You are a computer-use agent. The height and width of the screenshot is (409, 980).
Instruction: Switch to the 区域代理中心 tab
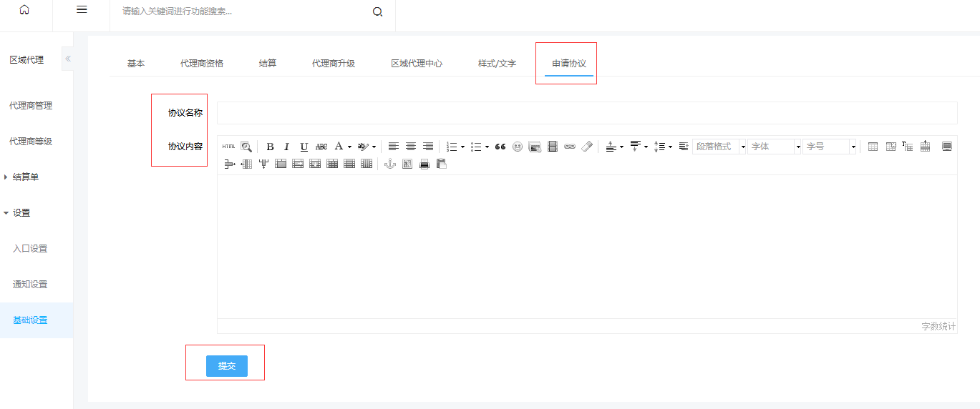[x=417, y=63]
